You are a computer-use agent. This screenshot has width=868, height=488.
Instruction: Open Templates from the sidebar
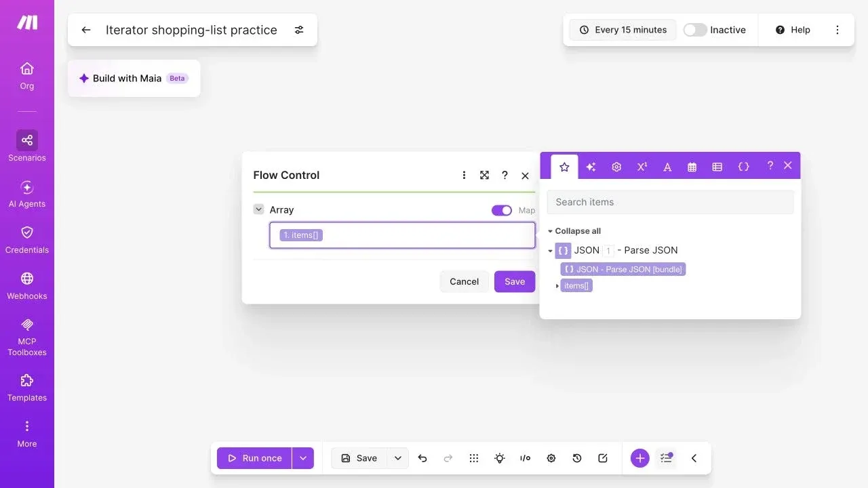[27, 388]
